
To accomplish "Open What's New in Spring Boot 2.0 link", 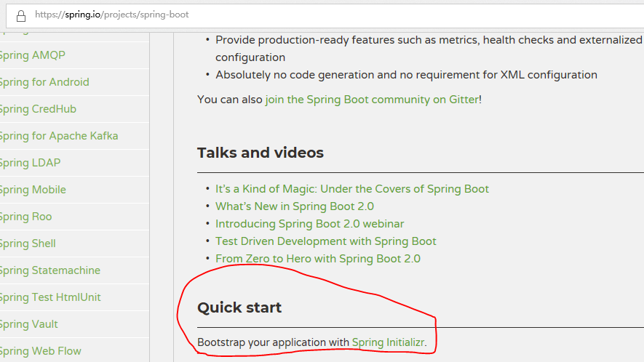I will point(295,206).
